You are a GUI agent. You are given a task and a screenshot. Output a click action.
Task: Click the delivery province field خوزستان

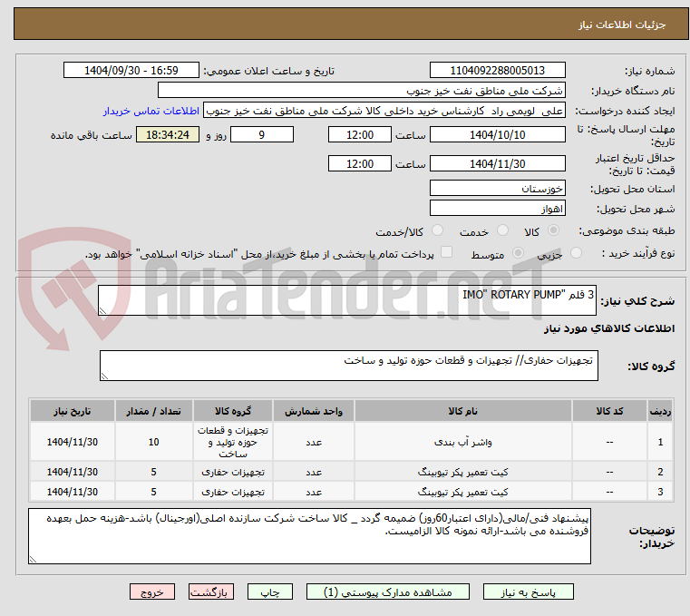coord(497,189)
